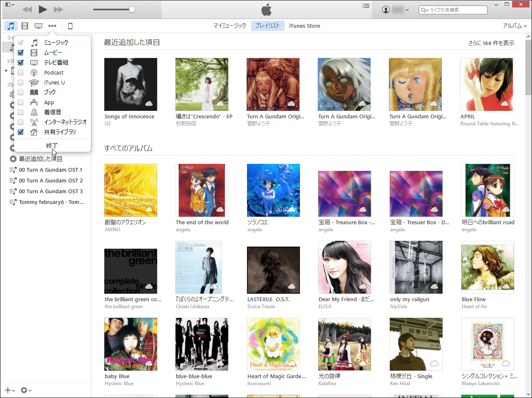Enable the Podcast checkbox
Image resolution: width=532 pixels, height=398 pixels.
[x=21, y=72]
